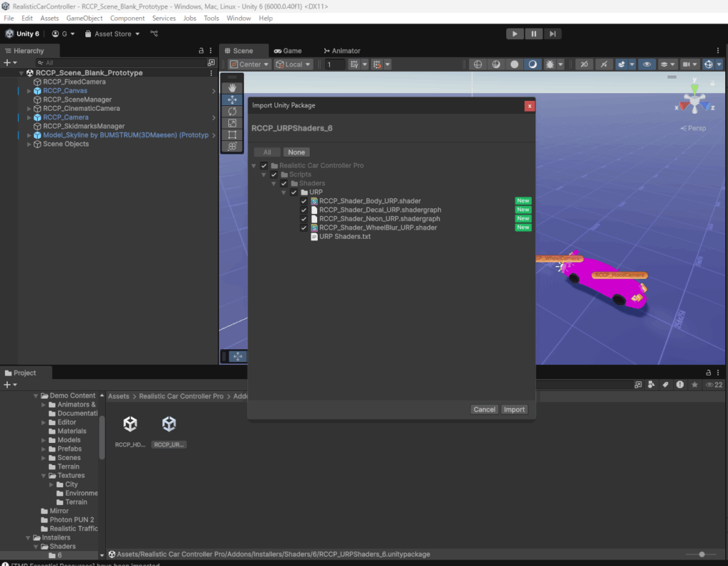Open the Asset Store dropdown

pyautogui.click(x=112, y=34)
